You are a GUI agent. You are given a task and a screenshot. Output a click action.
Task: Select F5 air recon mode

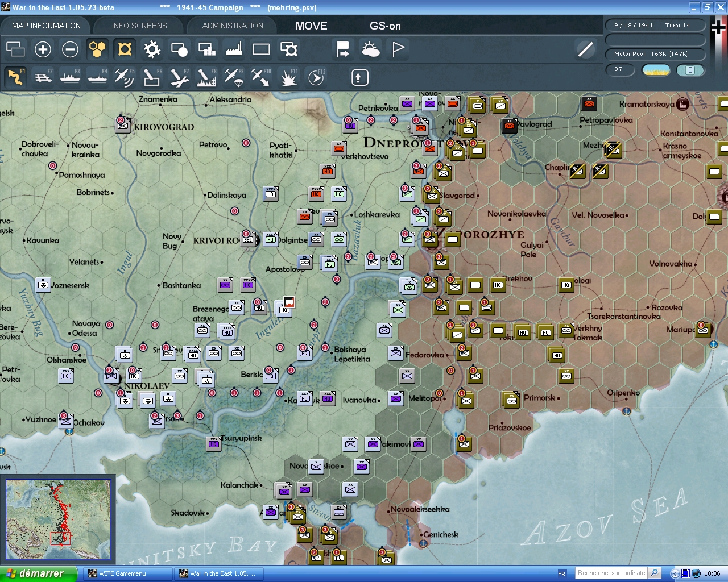(125, 77)
